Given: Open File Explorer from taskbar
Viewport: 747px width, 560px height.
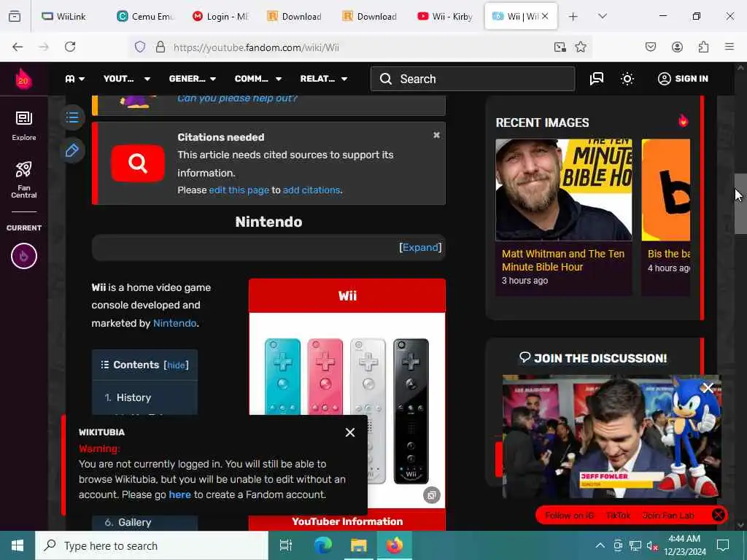Looking at the screenshot, I should (358, 545).
